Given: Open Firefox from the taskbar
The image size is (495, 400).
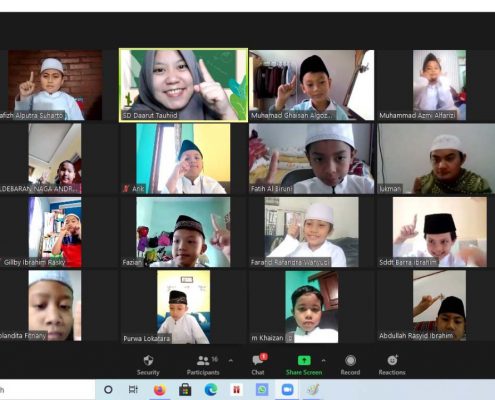Looking at the screenshot, I should click(x=160, y=389).
